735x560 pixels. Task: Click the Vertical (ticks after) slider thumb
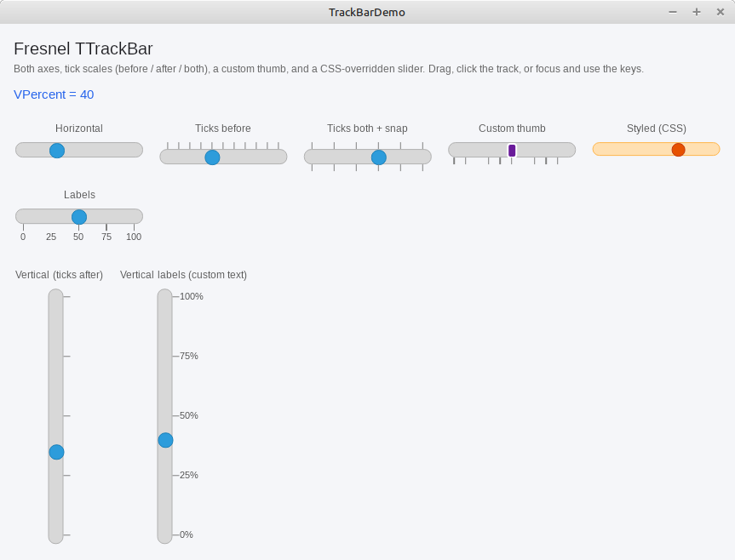click(56, 452)
